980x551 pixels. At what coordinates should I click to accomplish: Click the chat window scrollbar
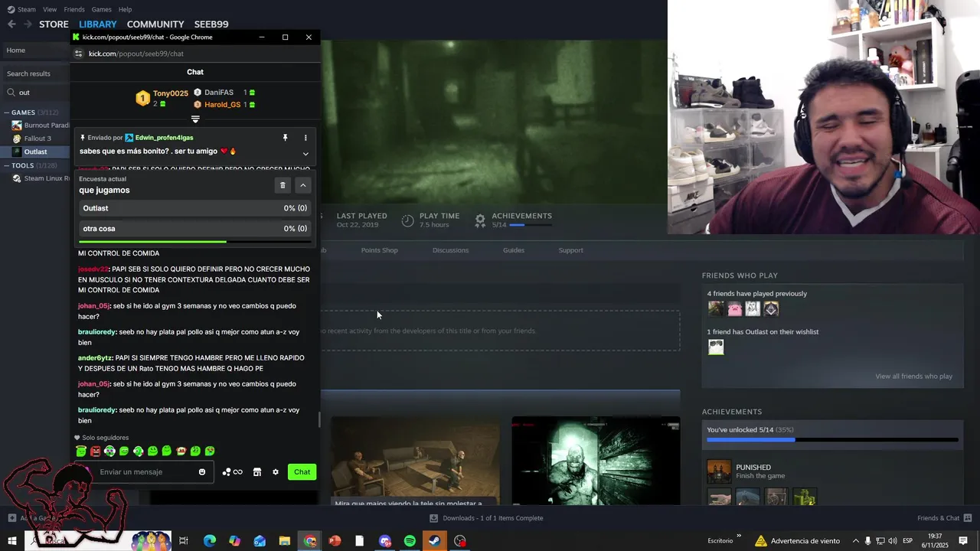click(x=319, y=419)
